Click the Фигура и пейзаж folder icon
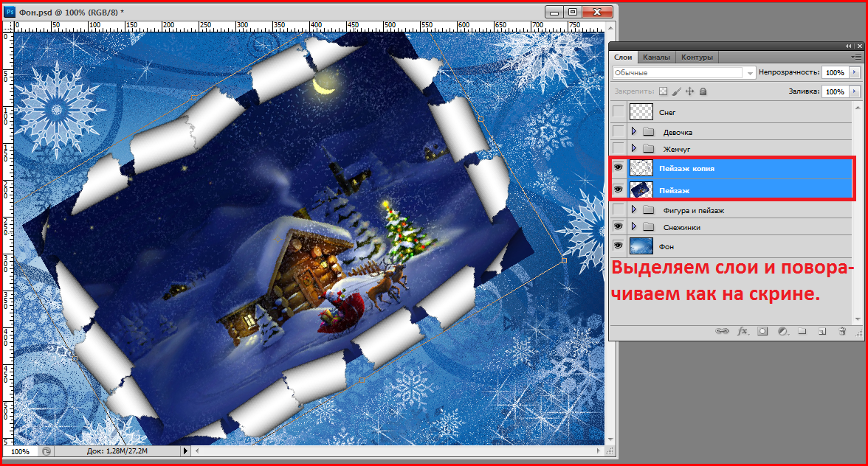Viewport: 868px width, 466px height. coord(649,210)
